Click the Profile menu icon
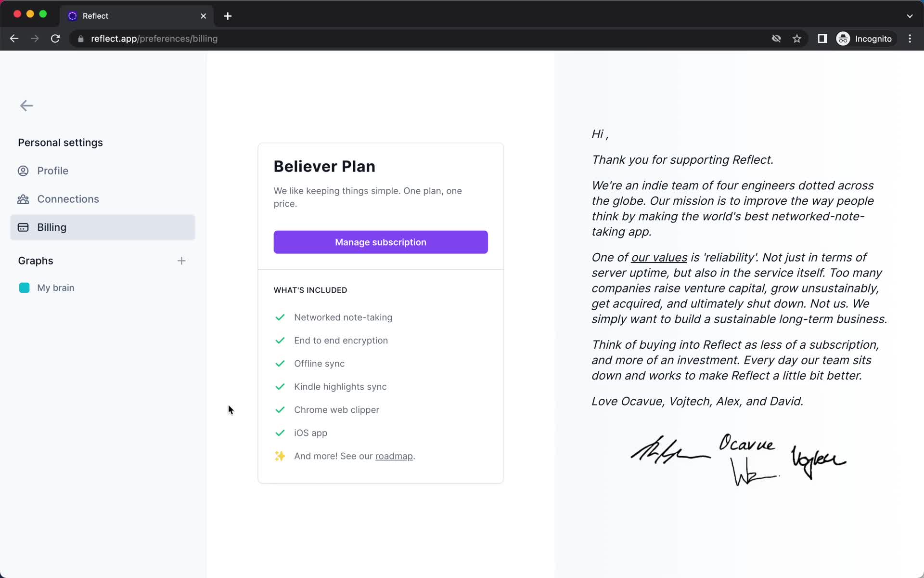Image resolution: width=924 pixels, height=578 pixels. (x=23, y=171)
